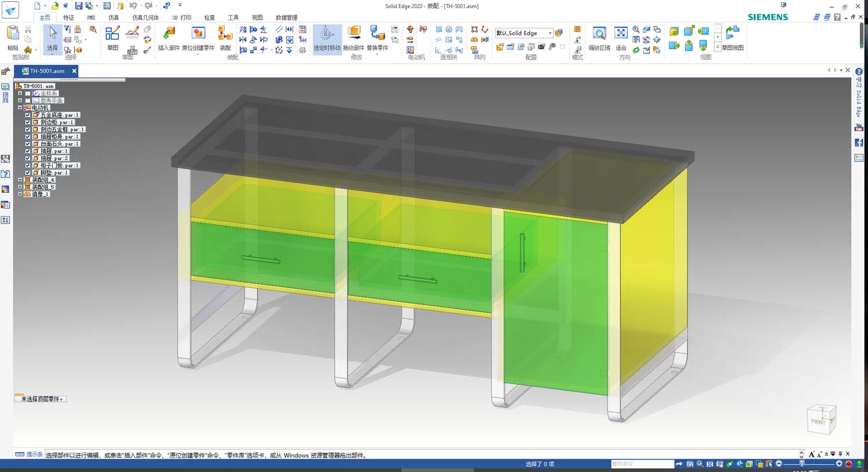Expand the 坐标系 tree node
868x472 pixels.
(x=20, y=93)
